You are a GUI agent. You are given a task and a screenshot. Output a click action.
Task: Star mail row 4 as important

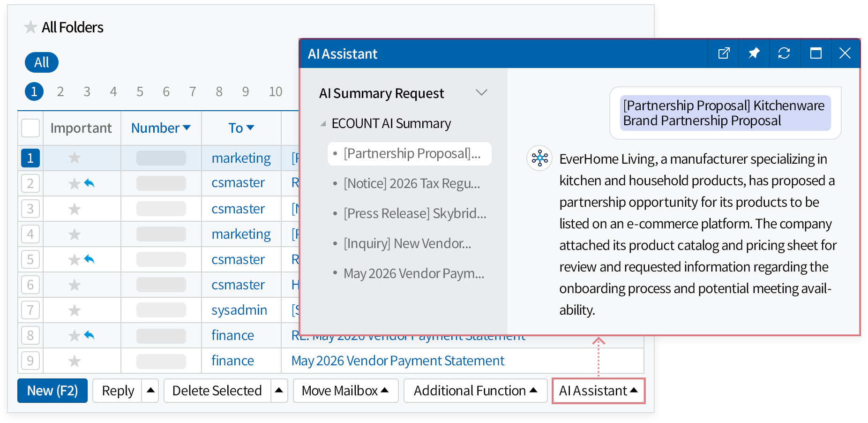[75, 234]
